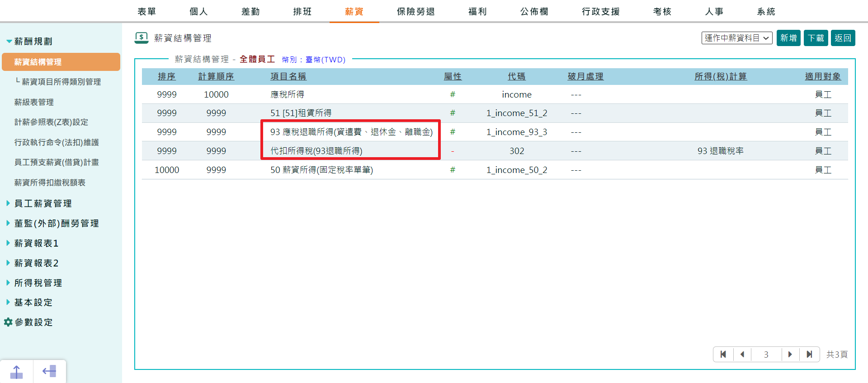Sort by 計算順序 column header
Image resolution: width=868 pixels, height=383 pixels.
(x=216, y=76)
